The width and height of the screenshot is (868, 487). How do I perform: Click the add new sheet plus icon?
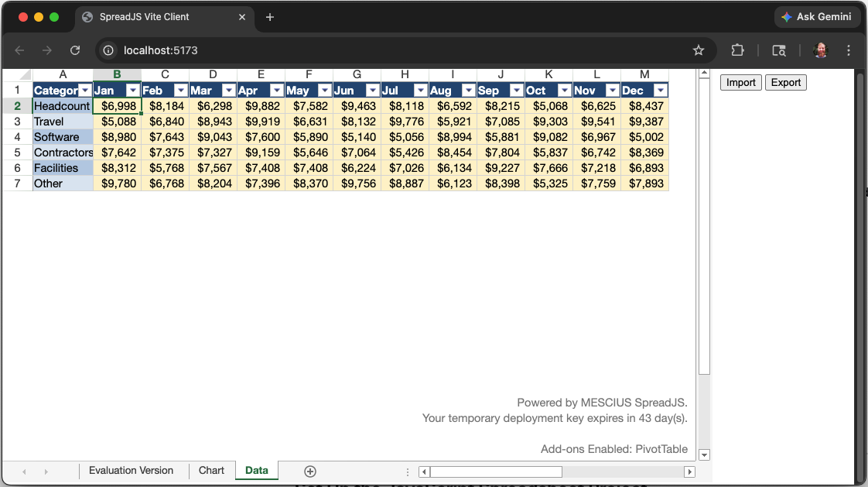(x=310, y=472)
